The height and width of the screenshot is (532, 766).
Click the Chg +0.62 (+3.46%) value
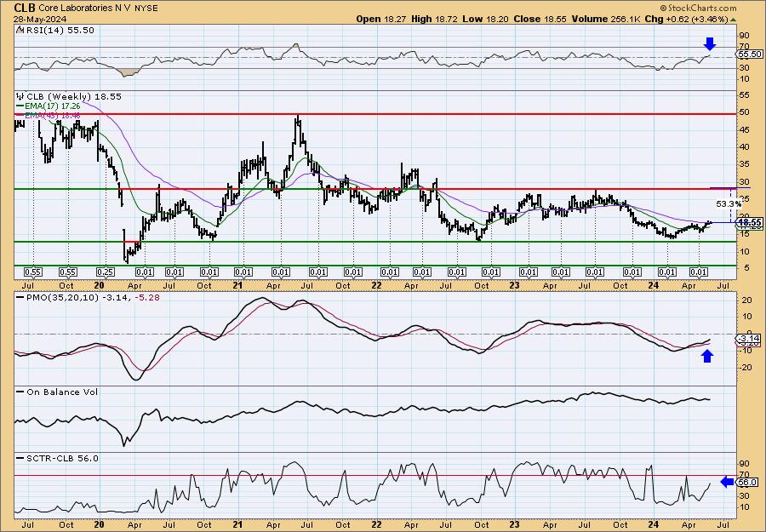(x=684, y=19)
